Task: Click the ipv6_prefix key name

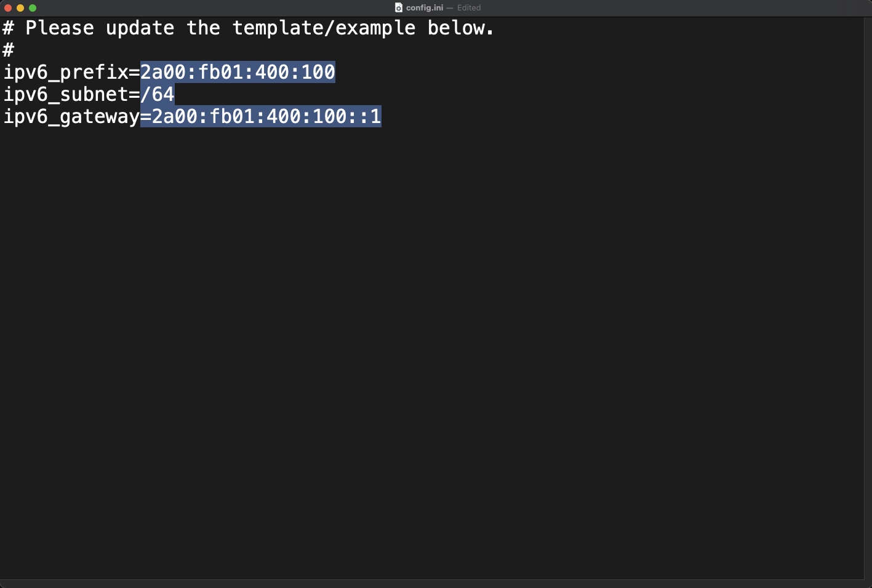Action: click(x=66, y=73)
